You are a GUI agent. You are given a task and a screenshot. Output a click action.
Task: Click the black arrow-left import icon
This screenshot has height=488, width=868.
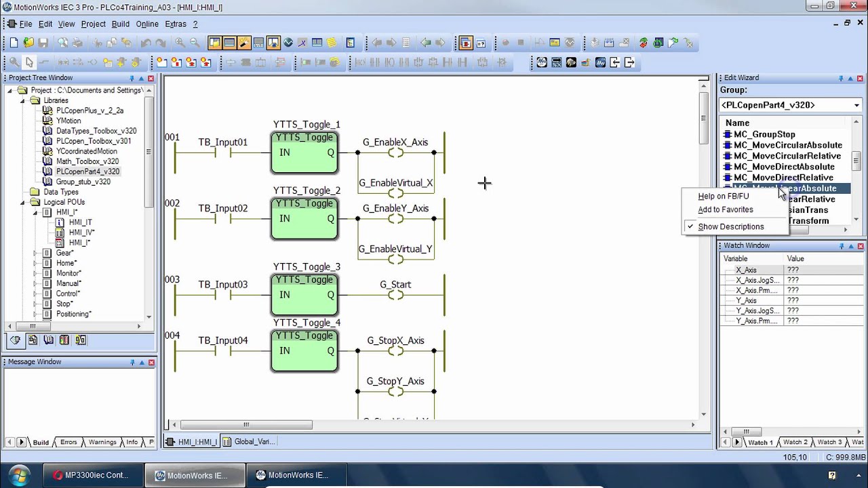(615, 62)
